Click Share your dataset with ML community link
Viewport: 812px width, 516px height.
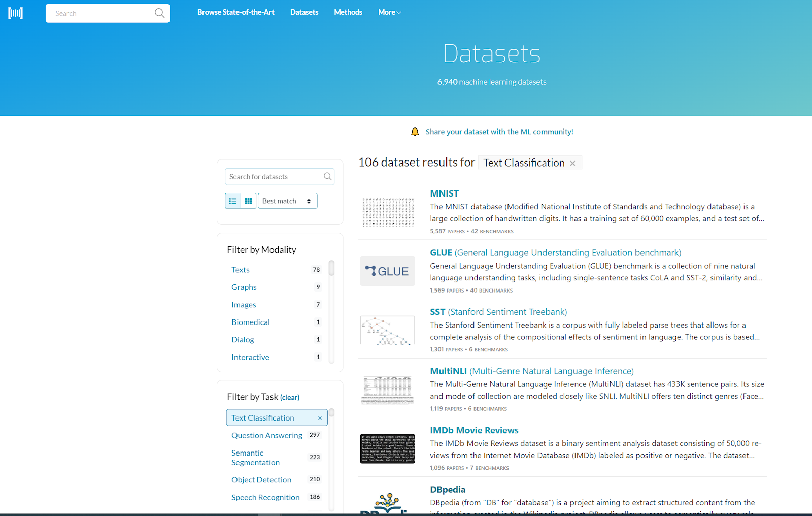coord(499,132)
